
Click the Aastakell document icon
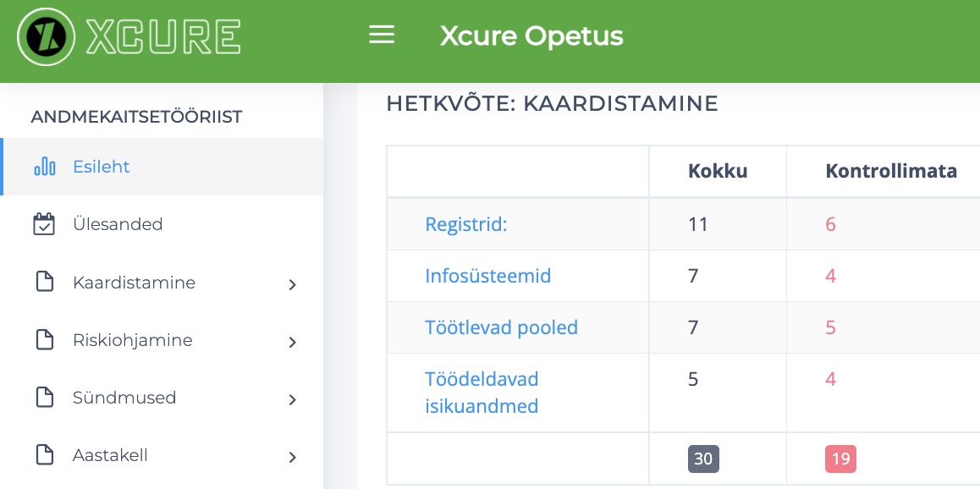[x=44, y=455]
